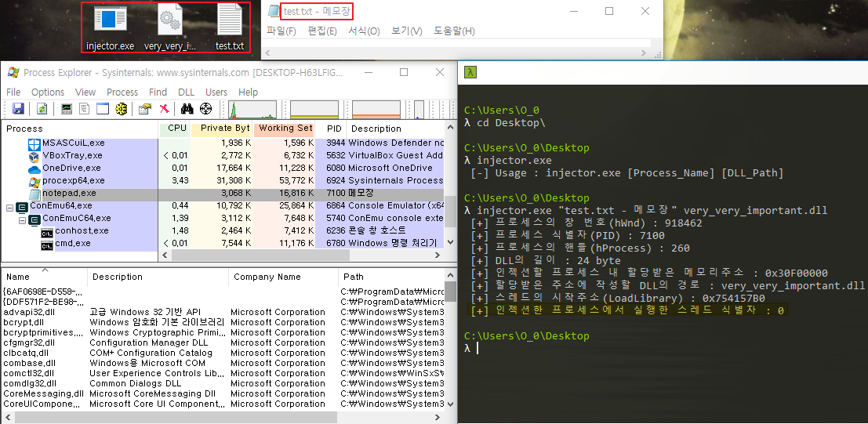Click the lambda ConEmu tab icon
868x424 pixels.
click(x=470, y=73)
